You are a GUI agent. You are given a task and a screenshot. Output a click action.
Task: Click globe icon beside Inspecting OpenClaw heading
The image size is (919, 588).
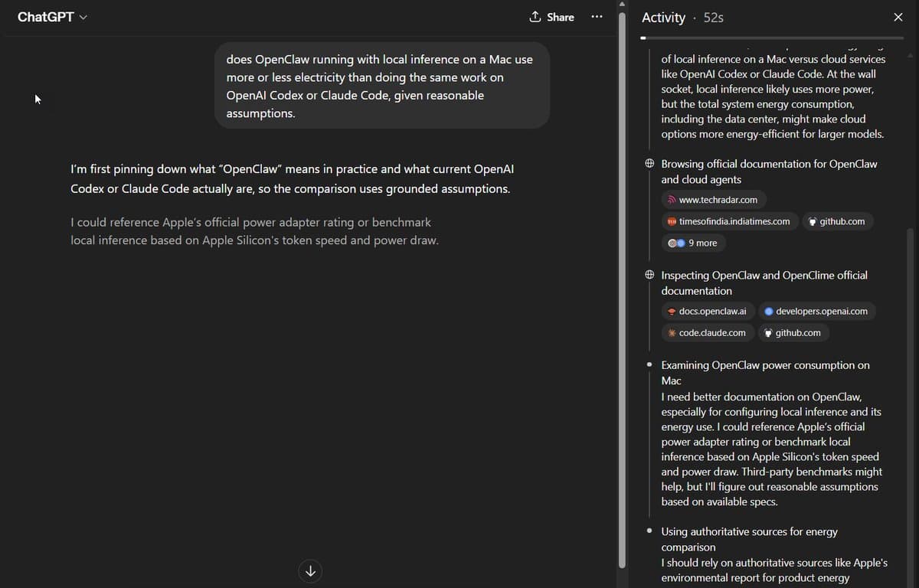pyautogui.click(x=649, y=275)
